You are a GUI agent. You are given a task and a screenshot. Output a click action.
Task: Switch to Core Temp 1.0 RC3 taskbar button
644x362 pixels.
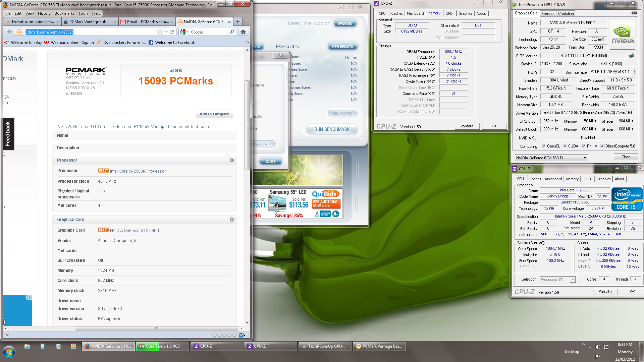[x=163, y=346]
